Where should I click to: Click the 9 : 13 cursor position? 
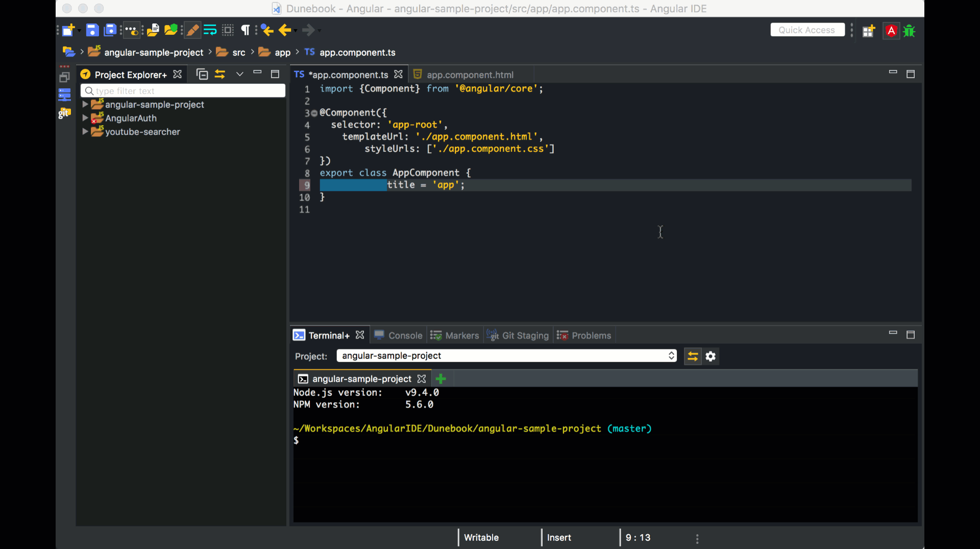(x=638, y=538)
